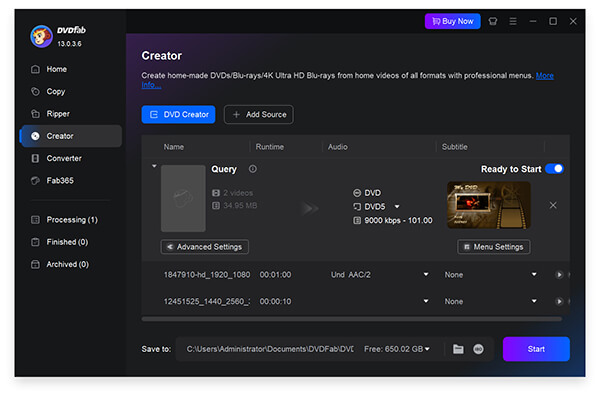Image resolution: width=600 pixels, height=397 pixels.
Task: Click the Buy Now button
Action: pos(452,21)
